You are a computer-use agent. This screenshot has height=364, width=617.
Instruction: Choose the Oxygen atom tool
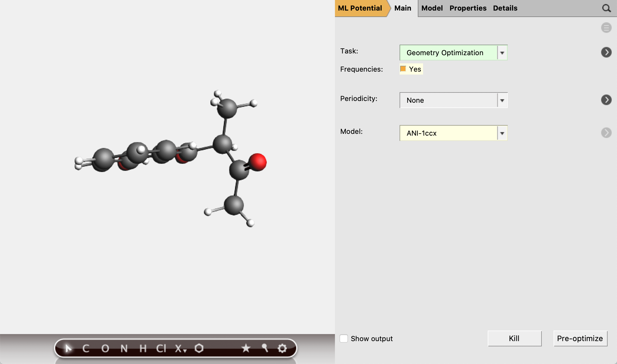(105, 348)
